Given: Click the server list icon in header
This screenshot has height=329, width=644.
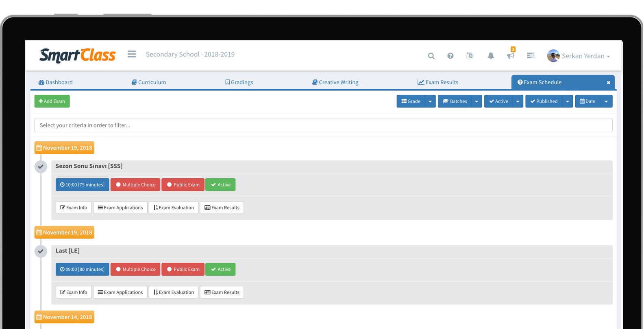Looking at the screenshot, I should pyautogui.click(x=531, y=56).
